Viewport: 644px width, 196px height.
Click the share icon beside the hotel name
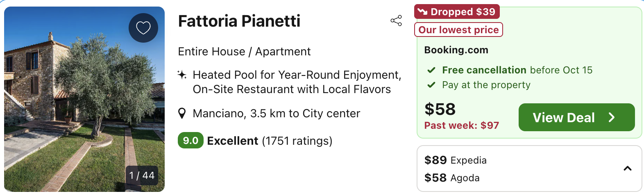396,21
